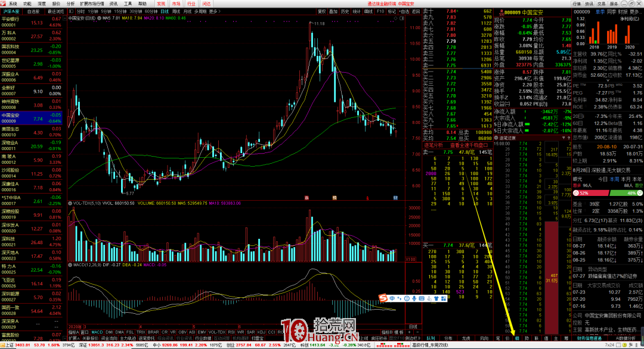Toggle the chart layout icon left of 分时

(x=71, y=11)
